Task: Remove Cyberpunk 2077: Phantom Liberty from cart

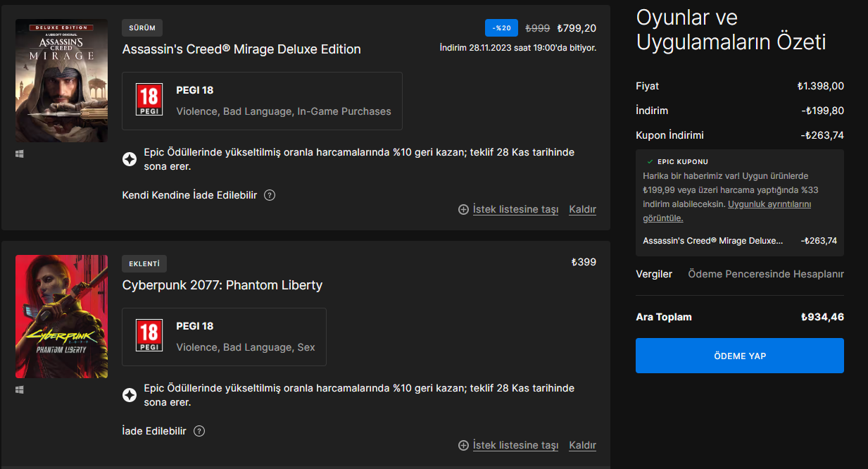Action: [582, 445]
